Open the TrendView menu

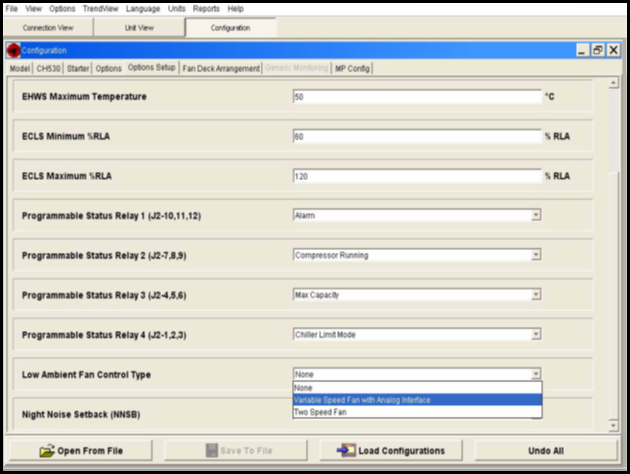[x=100, y=8]
